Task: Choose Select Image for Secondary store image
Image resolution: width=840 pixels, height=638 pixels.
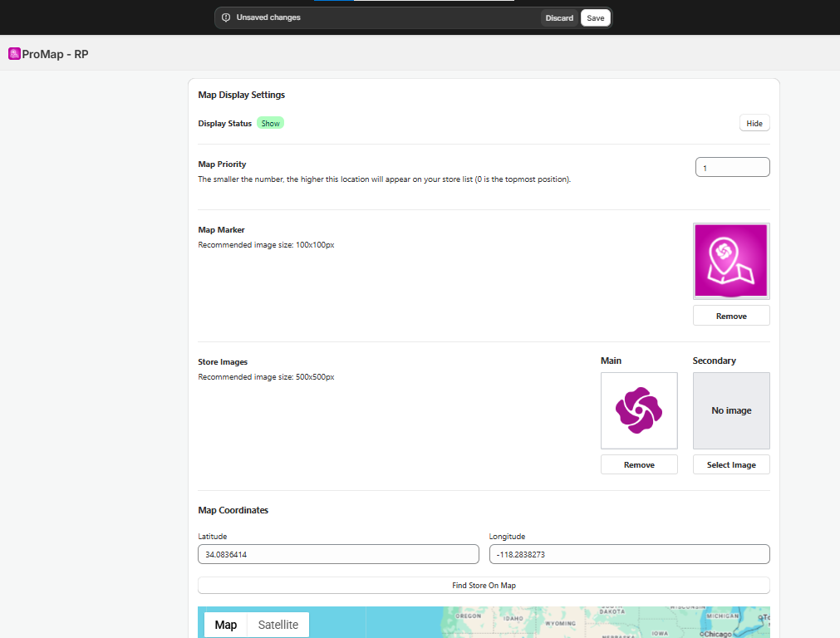Action: [731, 464]
